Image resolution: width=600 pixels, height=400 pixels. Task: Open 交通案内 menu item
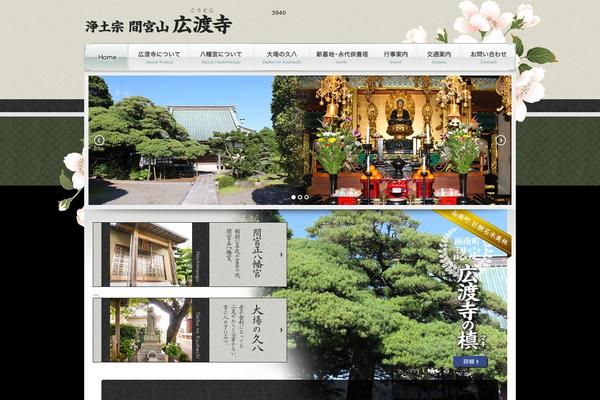click(439, 57)
